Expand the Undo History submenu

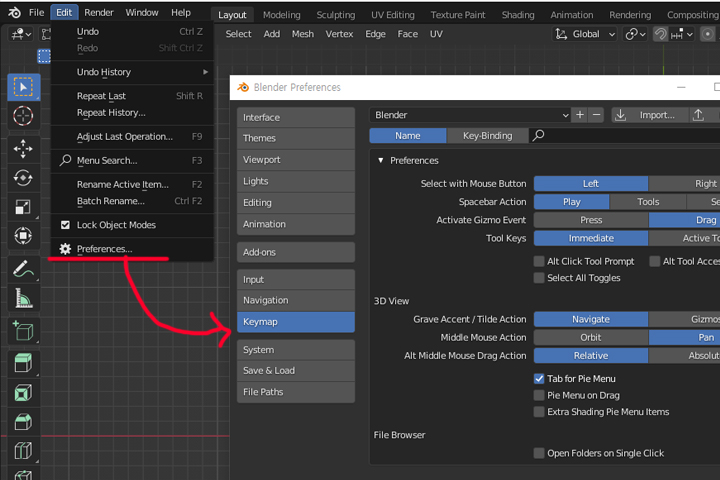coord(132,72)
